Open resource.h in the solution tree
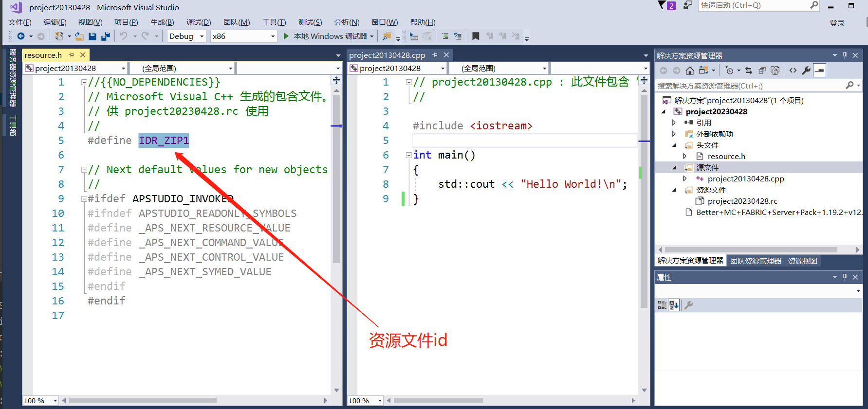 coord(726,156)
